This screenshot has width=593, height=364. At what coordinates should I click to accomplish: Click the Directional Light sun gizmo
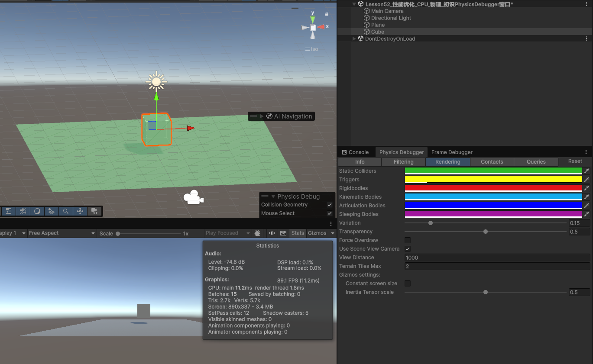[156, 81]
